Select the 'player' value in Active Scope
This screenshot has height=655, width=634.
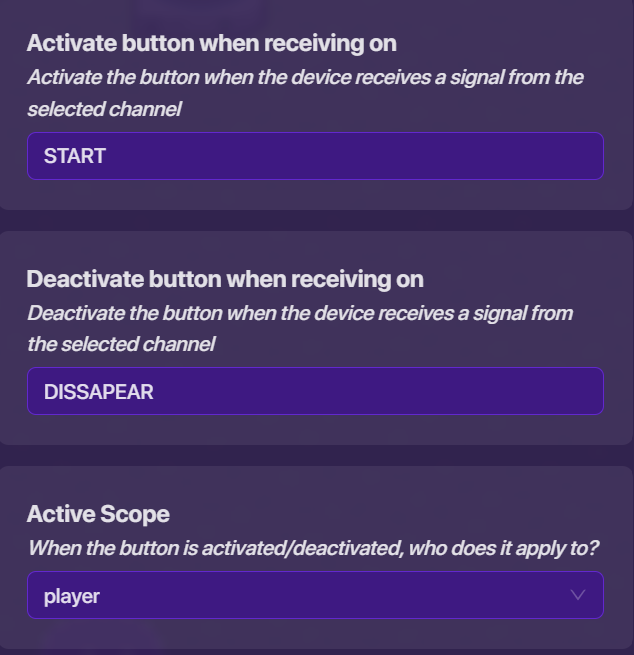point(72,597)
